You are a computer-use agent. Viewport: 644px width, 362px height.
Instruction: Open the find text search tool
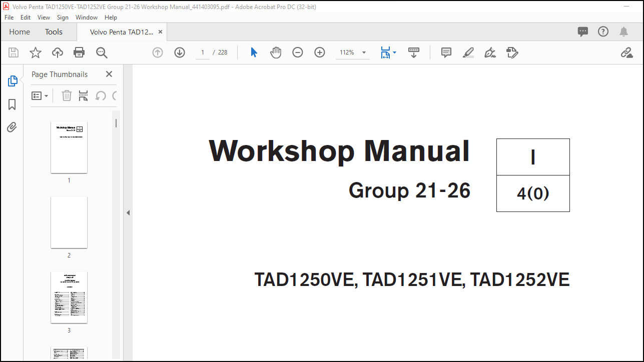pos(102,52)
